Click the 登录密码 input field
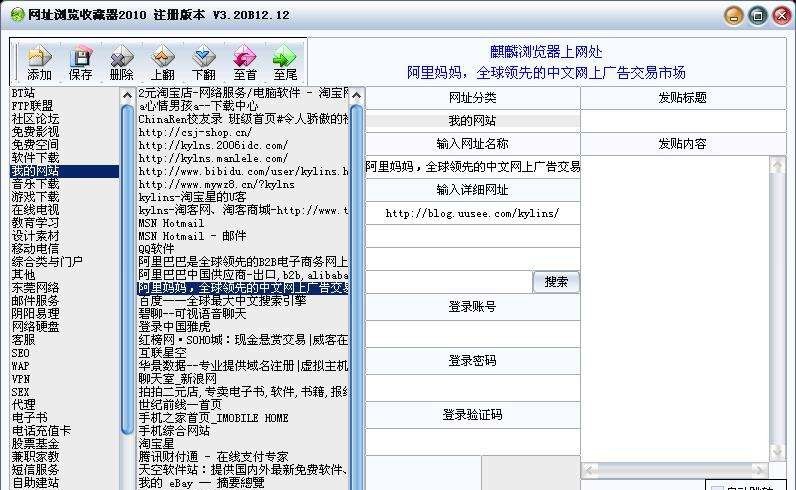The width and height of the screenshot is (796, 490). click(x=473, y=388)
